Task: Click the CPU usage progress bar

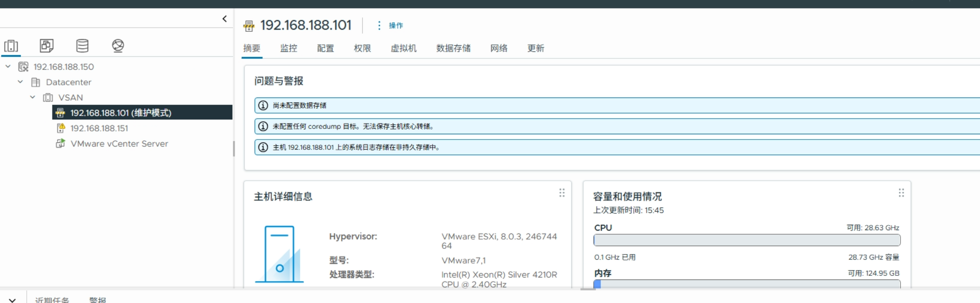Action: click(747, 240)
